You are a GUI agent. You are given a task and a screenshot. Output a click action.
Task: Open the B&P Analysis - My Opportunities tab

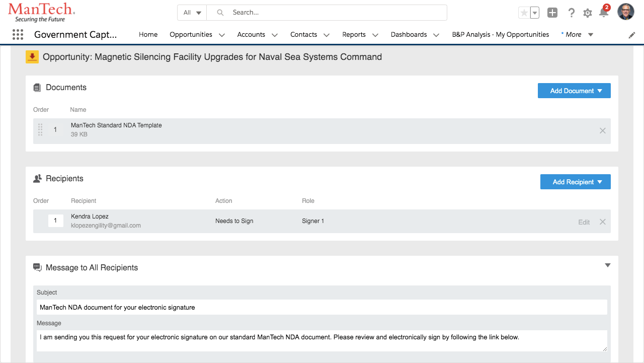point(500,35)
